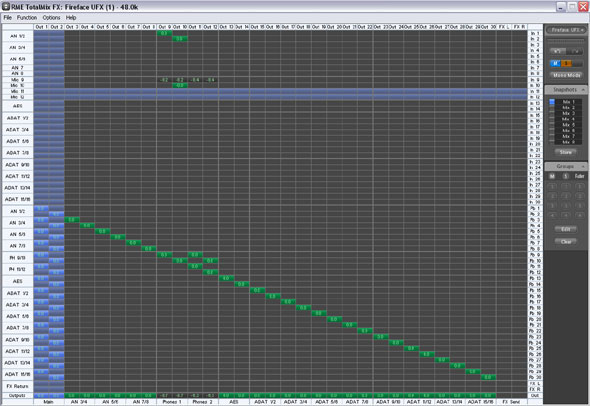Click the TotalMix app icon in the title bar
The image size is (590, 406).
pos(6,6)
